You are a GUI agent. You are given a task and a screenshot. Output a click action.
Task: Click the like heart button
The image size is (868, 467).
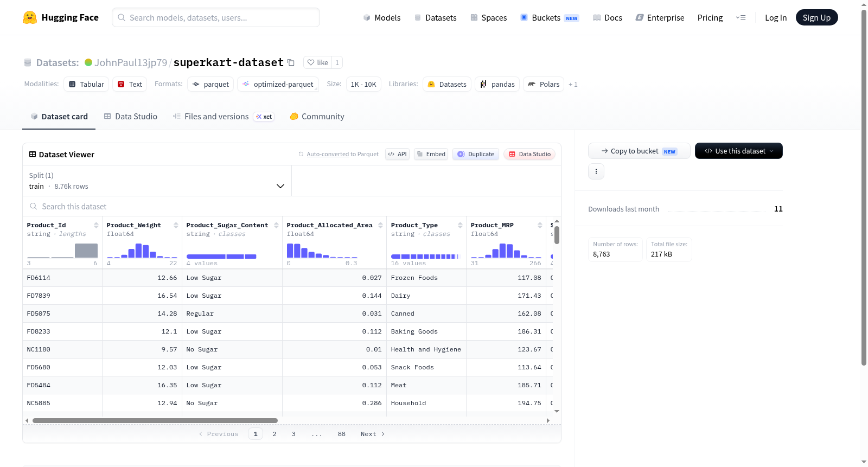pyautogui.click(x=317, y=62)
